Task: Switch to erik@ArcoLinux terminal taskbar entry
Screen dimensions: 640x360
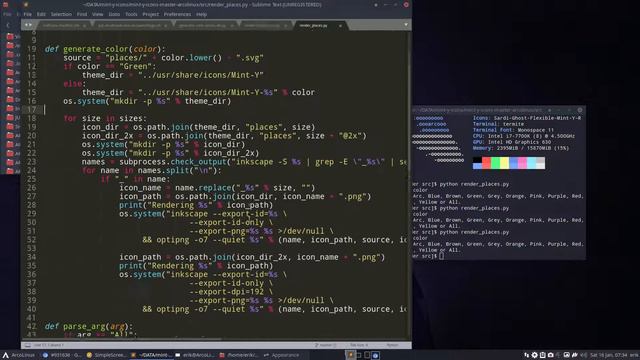Action: coord(195,355)
